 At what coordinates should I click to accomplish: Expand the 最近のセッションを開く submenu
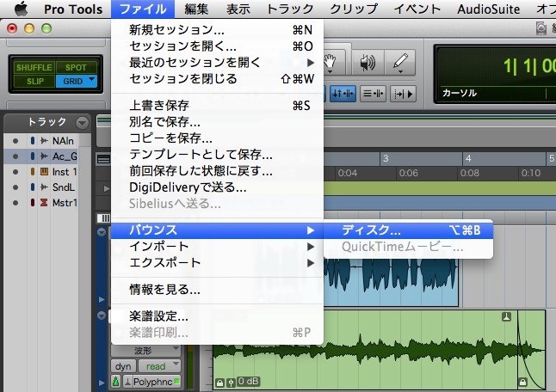point(218,62)
